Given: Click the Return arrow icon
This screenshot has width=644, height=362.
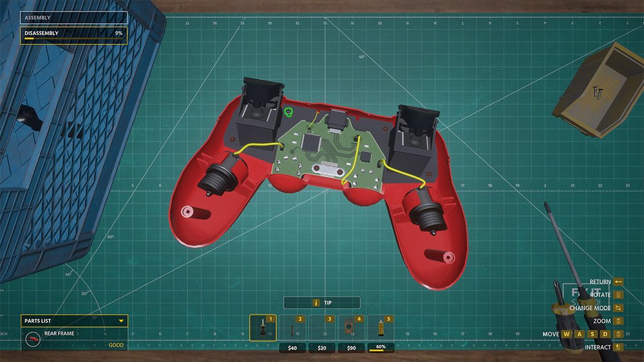Looking at the screenshot, I should pos(618,281).
